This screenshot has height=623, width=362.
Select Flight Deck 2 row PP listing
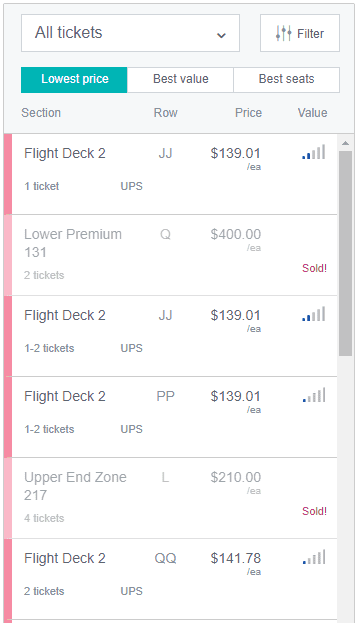[x=170, y=417]
